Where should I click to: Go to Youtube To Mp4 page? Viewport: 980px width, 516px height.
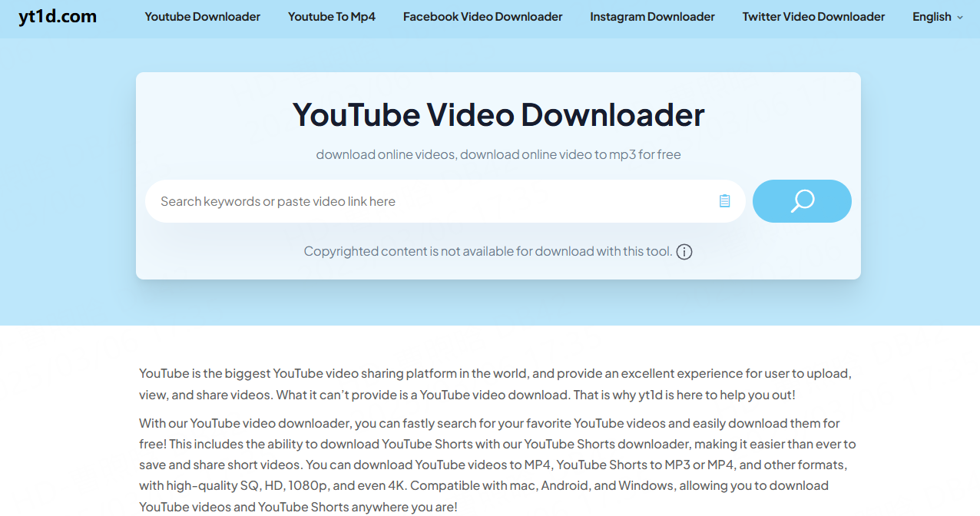pos(332,17)
